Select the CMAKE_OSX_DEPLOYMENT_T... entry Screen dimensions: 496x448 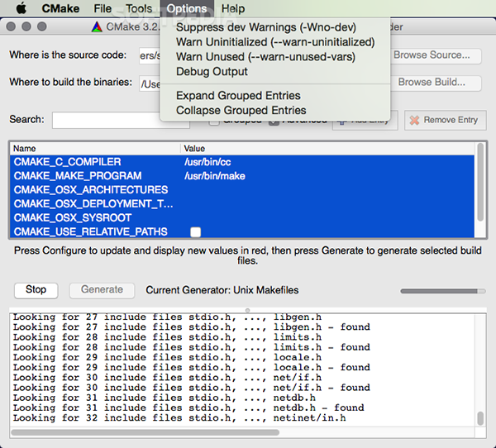[x=93, y=204]
